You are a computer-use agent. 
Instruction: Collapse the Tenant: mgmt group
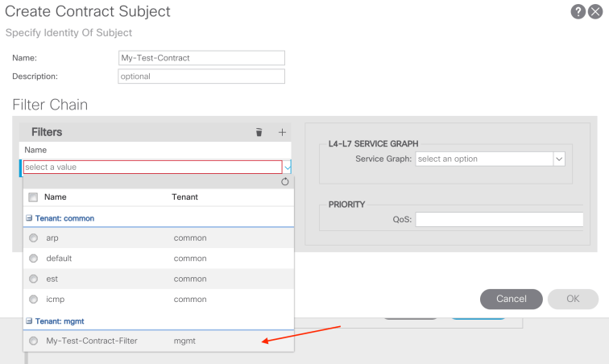click(x=29, y=321)
